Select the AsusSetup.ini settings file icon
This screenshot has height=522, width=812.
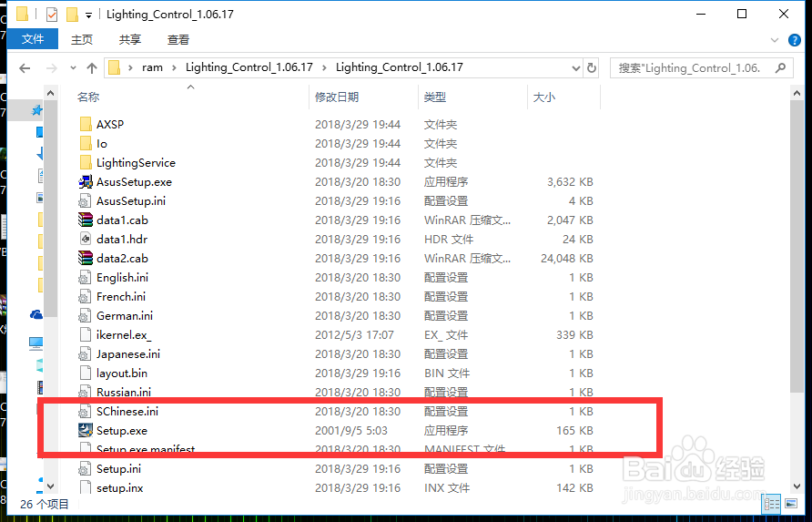[x=85, y=201]
